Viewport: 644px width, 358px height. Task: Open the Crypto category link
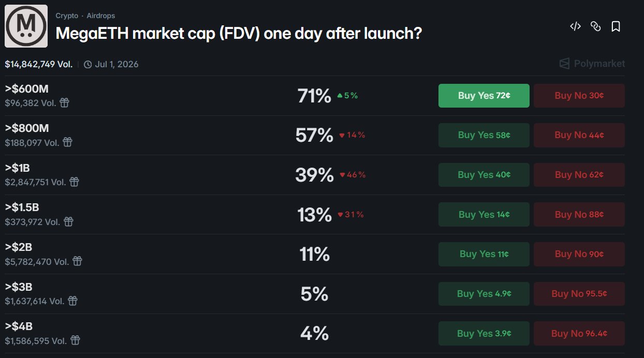(67, 16)
